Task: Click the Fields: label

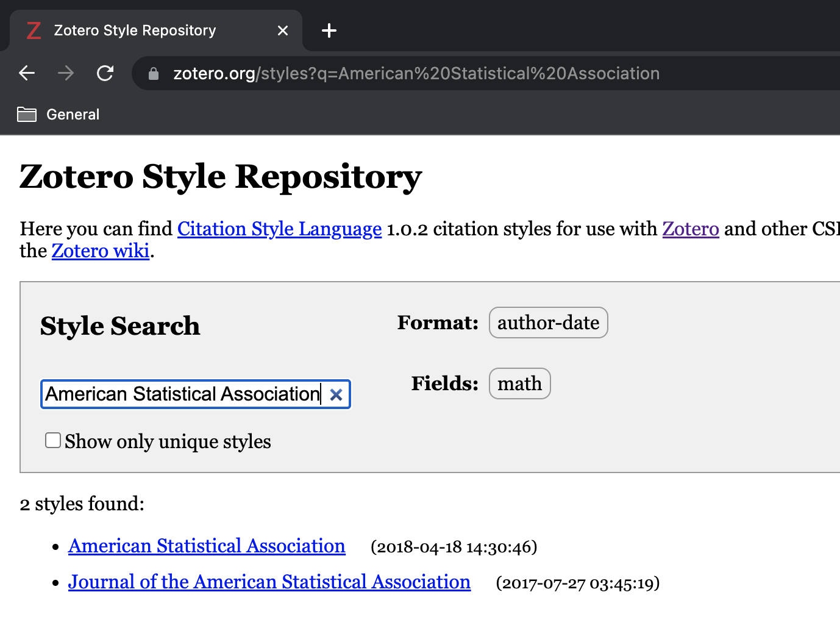Action: tap(445, 383)
